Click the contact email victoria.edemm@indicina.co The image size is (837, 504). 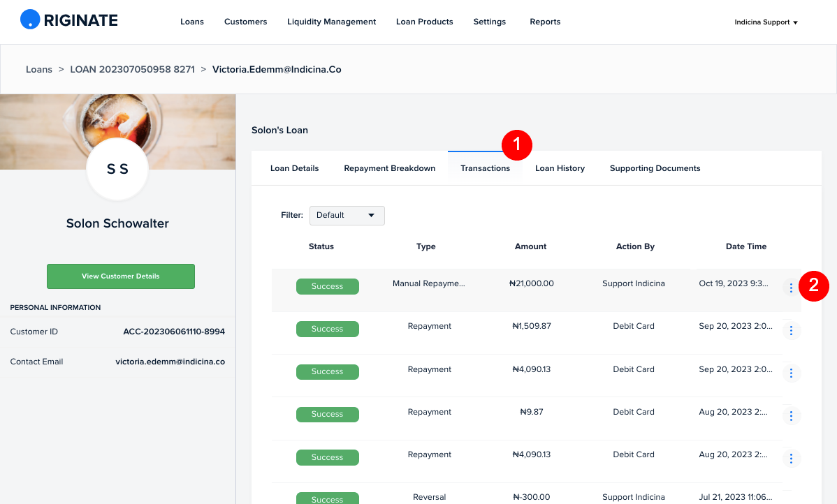(170, 362)
